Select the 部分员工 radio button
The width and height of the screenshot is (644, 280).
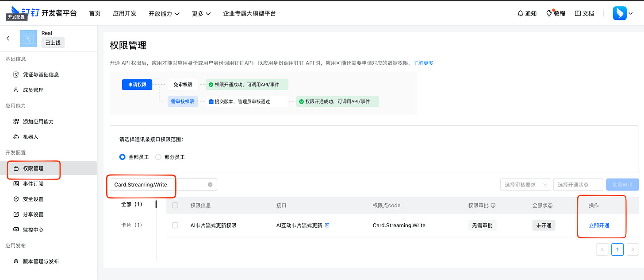[158, 157]
